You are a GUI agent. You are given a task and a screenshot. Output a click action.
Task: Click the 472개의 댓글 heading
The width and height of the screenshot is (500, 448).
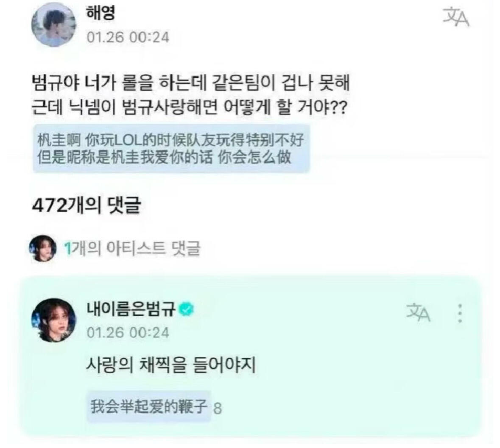(x=86, y=206)
